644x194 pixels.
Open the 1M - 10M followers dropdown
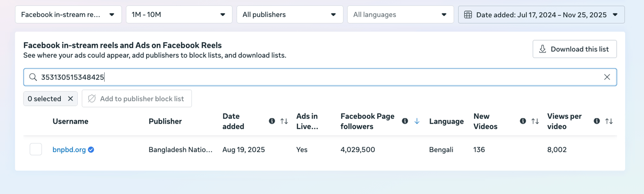[179, 15]
